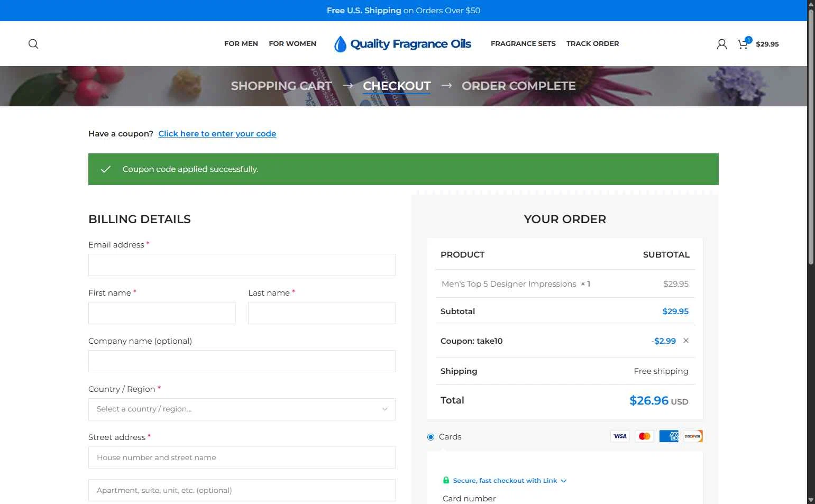Expand Secure, fast checkout with Link
This screenshot has width=815, height=504.
pyautogui.click(x=510, y=481)
